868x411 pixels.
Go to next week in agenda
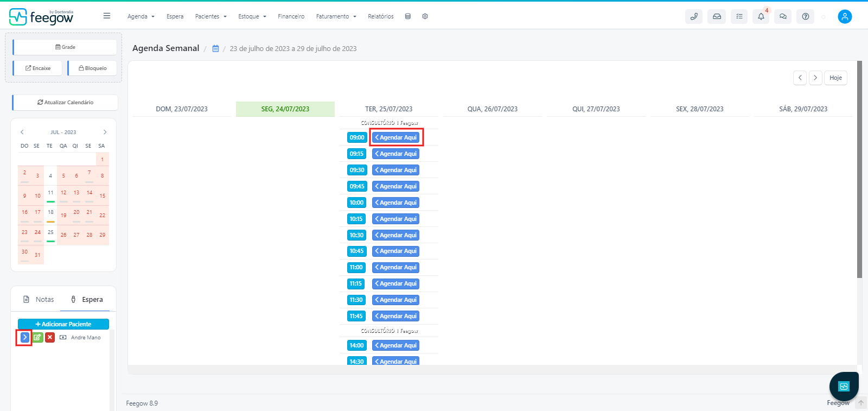tap(815, 78)
